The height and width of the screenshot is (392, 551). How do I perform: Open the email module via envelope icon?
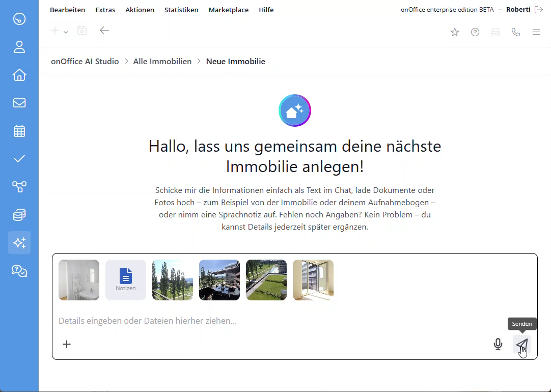click(19, 103)
